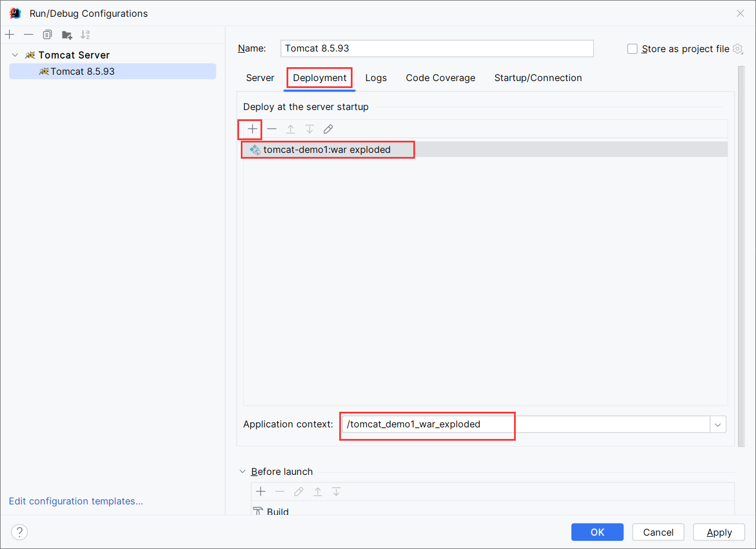
Task: Collapse the Before launch section
Action: point(243,471)
